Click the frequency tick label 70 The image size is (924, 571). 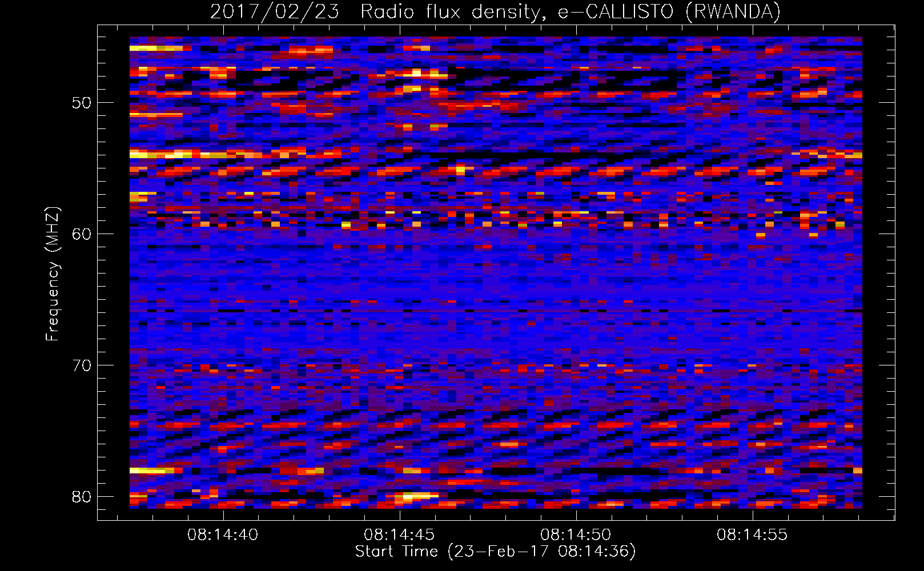point(82,365)
